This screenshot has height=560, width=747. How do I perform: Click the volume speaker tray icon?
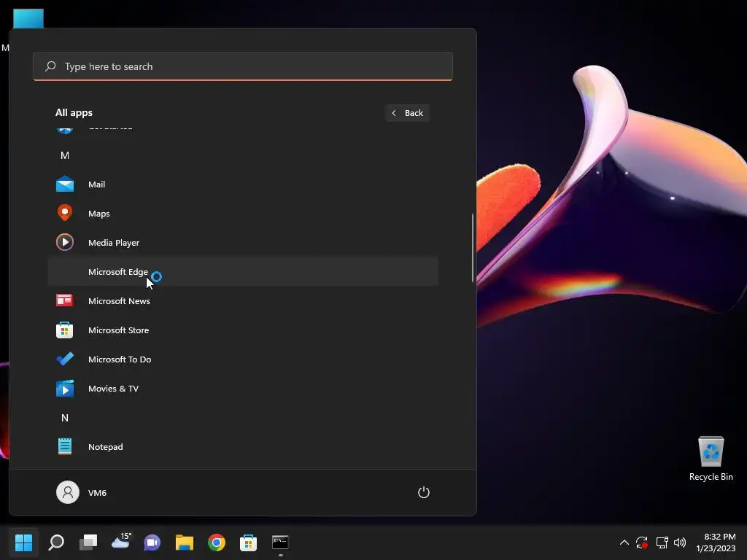coord(680,542)
